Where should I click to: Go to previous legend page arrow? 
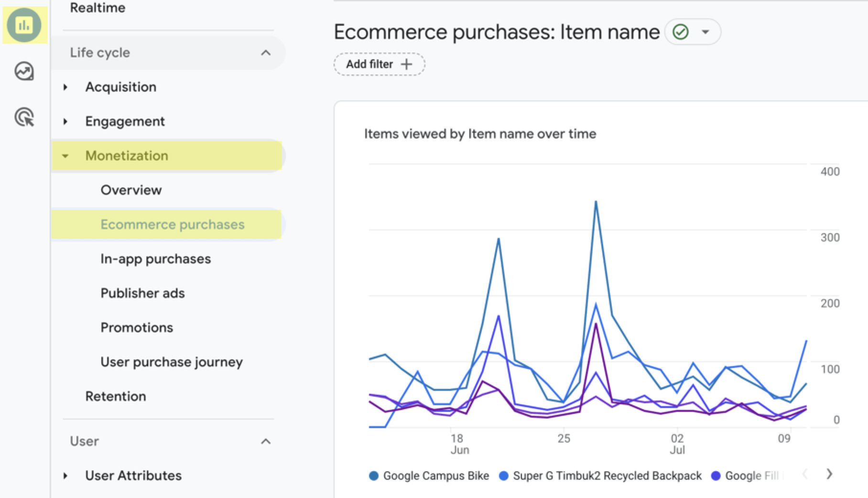coord(805,474)
